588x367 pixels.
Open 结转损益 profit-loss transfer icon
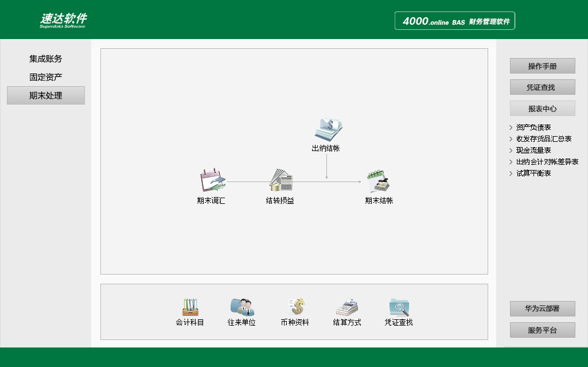[280, 182]
